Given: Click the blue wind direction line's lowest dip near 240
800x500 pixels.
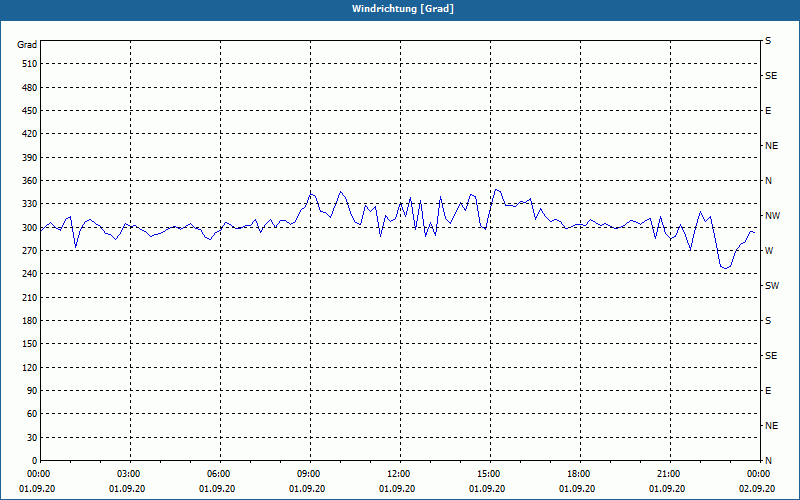Looking at the screenshot, I should (x=725, y=267).
